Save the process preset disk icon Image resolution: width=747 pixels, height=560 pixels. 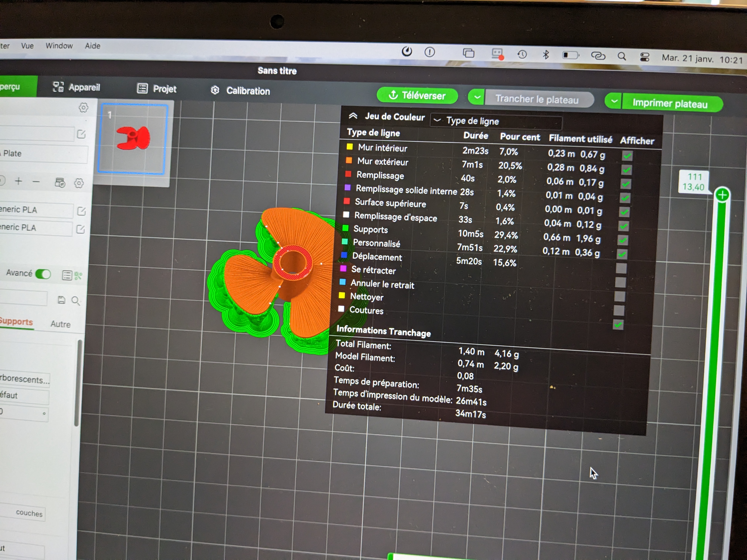(62, 300)
